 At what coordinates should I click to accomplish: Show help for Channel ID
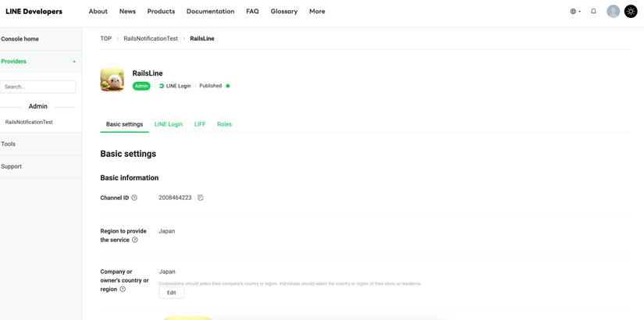click(134, 197)
